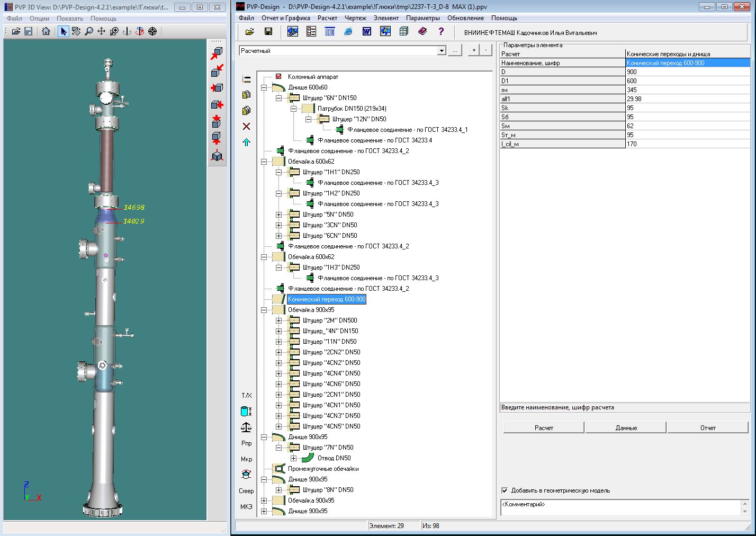Image resolution: width=756 pixels, height=536 pixels.
Task: Open the Чертеж menu
Action: (355, 18)
